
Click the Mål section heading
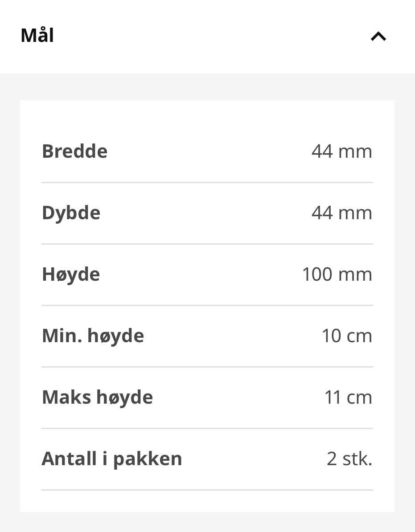pyautogui.click(x=37, y=35)
